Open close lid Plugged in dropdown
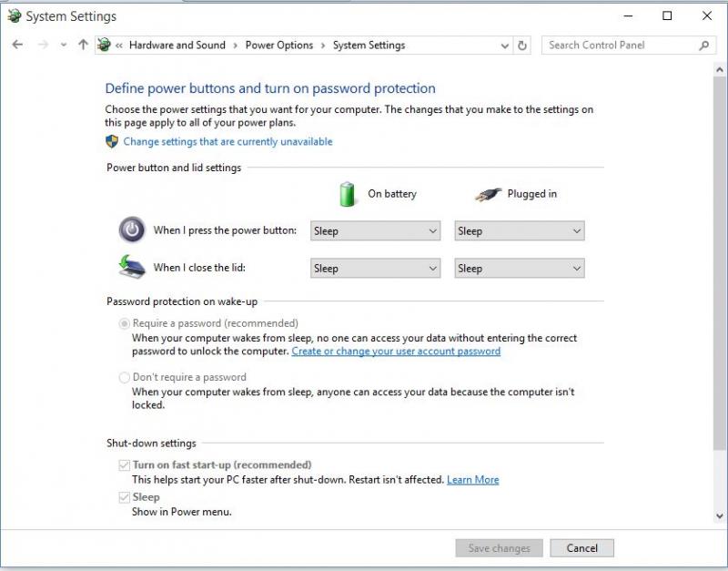The height and width of the screenshot is (571, 728). (x=519, y=268)
